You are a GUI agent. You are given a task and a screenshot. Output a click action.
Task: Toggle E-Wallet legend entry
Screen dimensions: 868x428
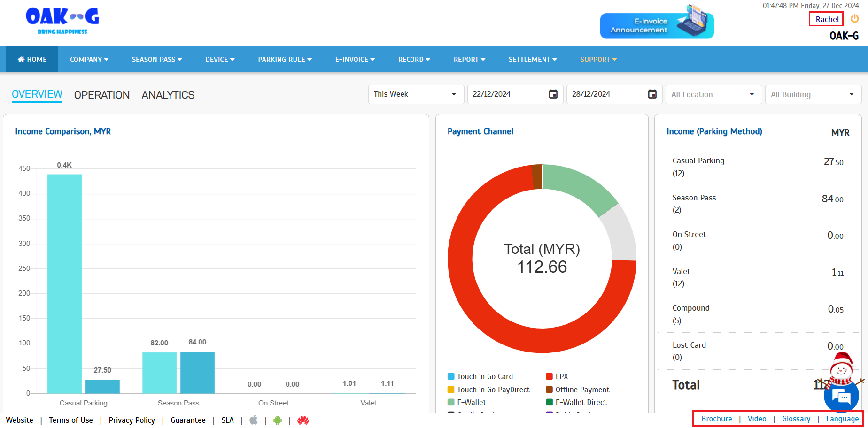(471, 402)
